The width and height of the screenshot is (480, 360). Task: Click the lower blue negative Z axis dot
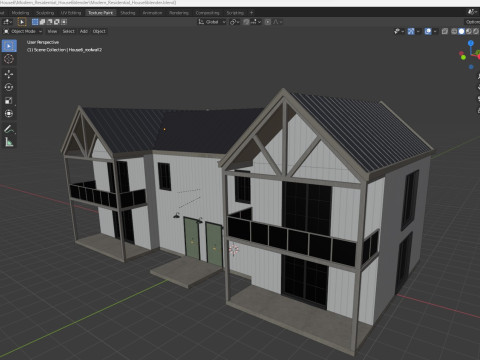pyautogui.click(x=471, y=67)
